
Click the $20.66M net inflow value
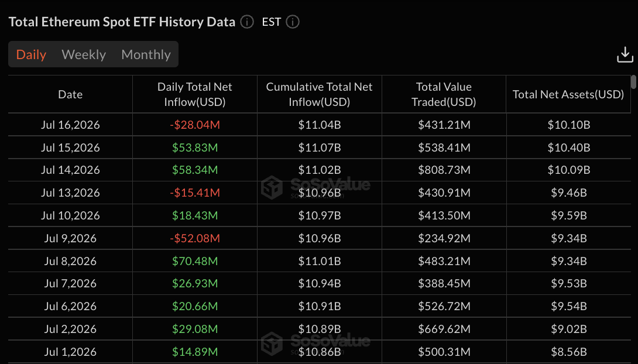pos(195,306)
